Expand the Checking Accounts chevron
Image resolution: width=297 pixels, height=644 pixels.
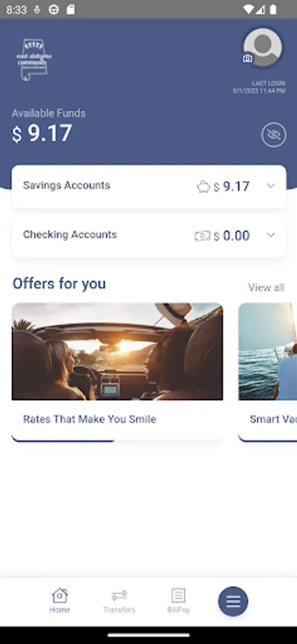click(x=271, y=235)
